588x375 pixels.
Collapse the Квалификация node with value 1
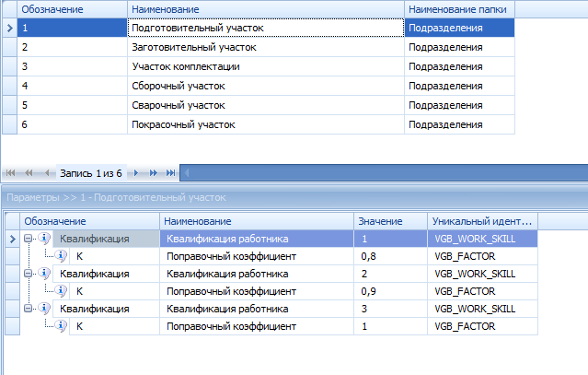pos(29,240)
